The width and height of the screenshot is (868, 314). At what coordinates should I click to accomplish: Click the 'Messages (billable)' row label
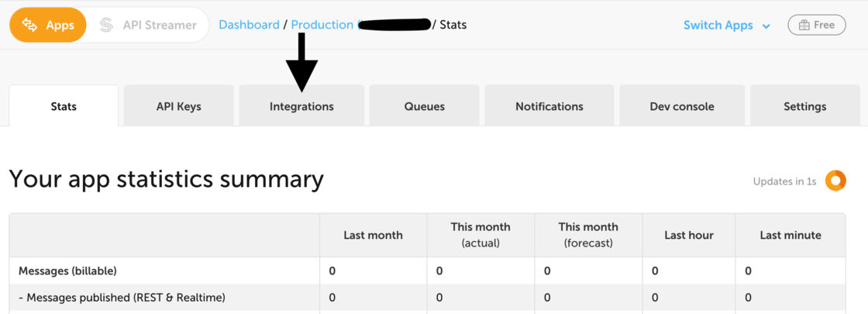67,271
